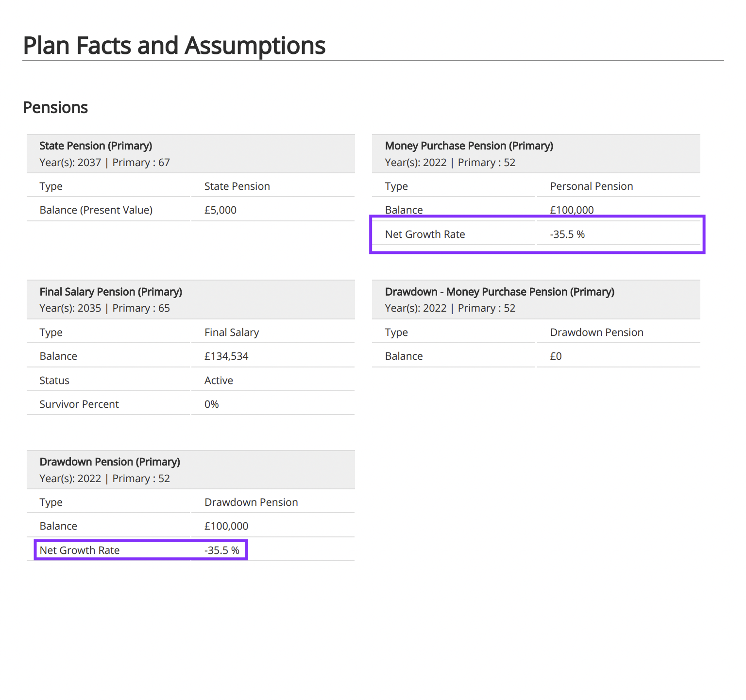Select the Drawdown Pension (Primary) card title
746x700 pixels.
[110, 462]
